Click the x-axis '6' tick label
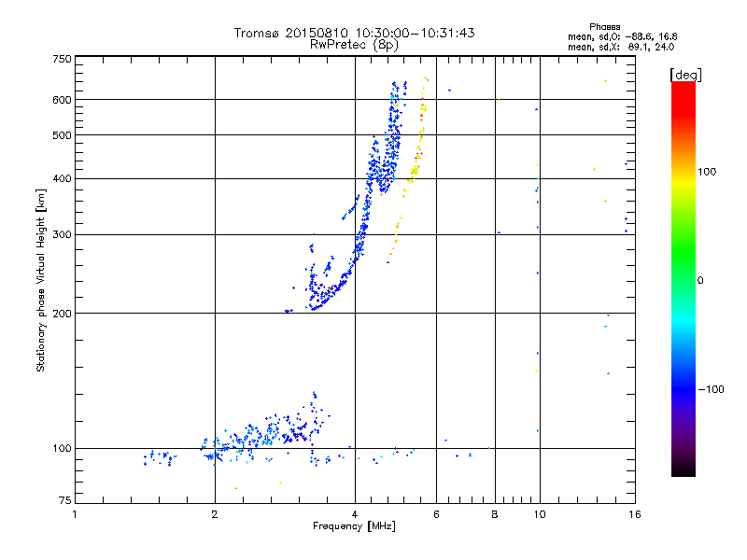 point(436,514)
